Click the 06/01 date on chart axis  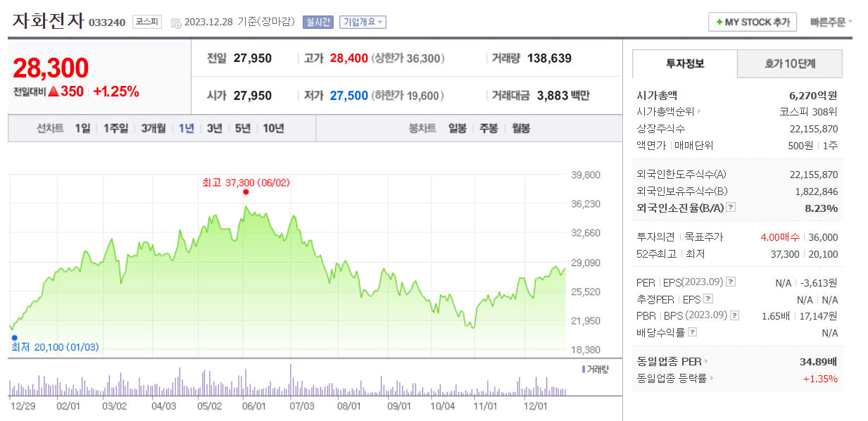(x=253, y=406)
